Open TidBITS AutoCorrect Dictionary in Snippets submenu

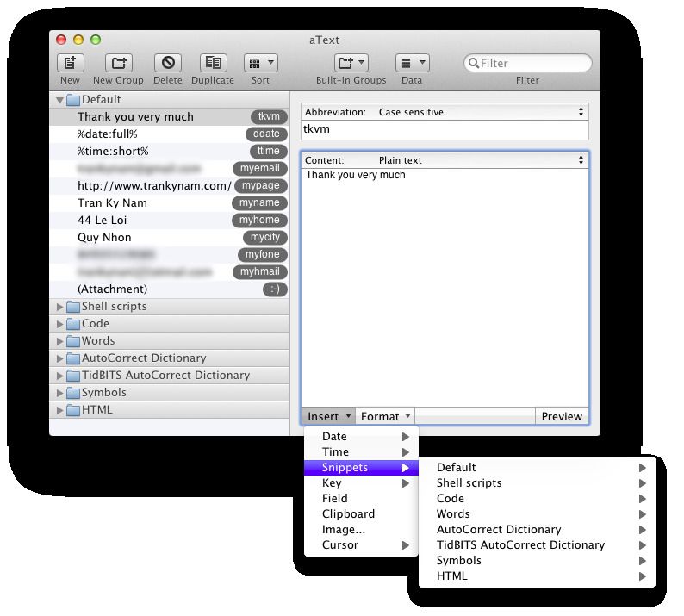pos(537,545)
